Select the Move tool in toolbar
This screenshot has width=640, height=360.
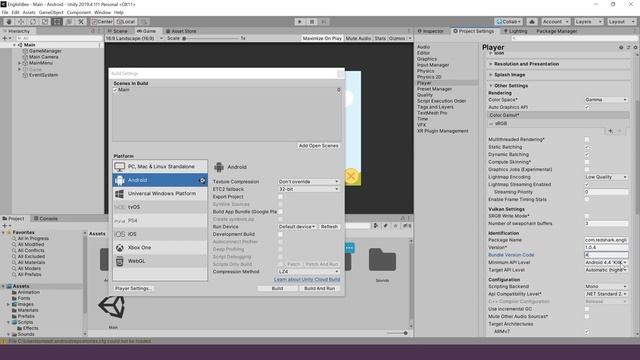point(21,22)
